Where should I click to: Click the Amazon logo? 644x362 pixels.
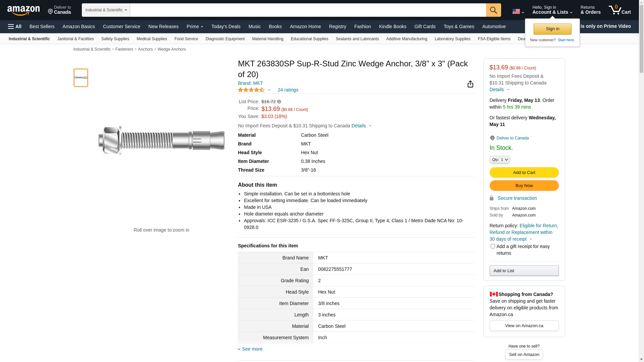23,10
